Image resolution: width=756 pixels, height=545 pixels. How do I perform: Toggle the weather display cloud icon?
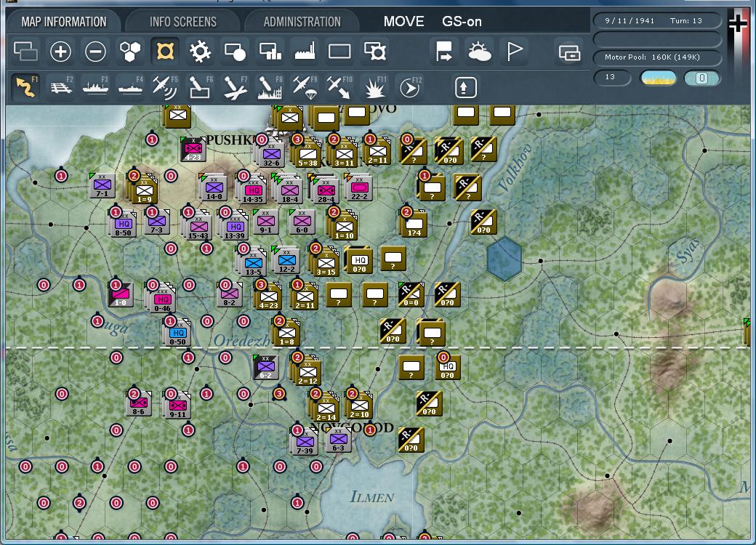pyautogui.click(x=480, y=52)
